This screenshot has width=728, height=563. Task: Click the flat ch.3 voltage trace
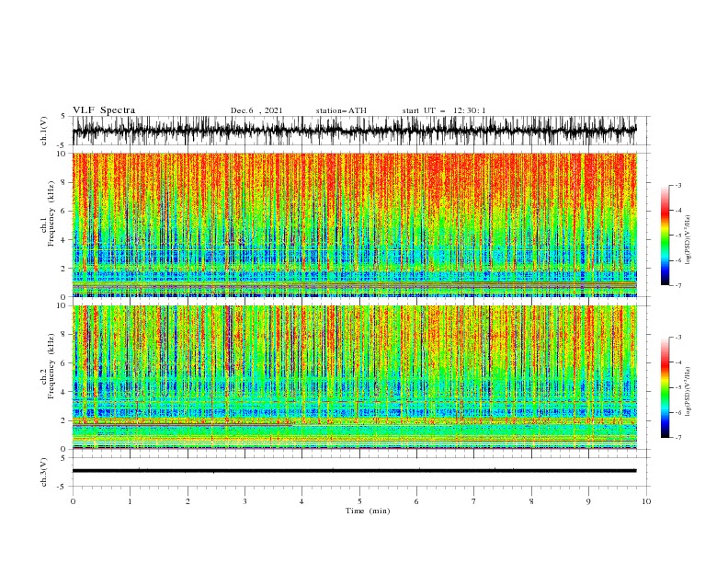354,471
